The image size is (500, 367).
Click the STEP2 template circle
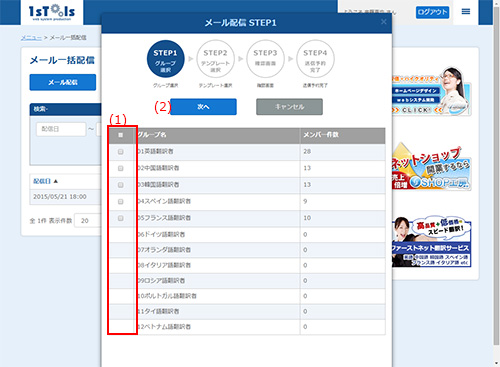click(215, 59)
